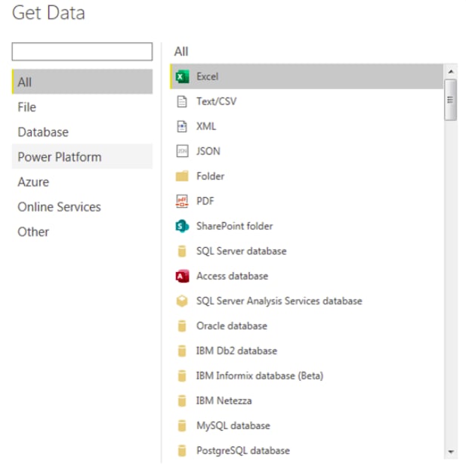
Task: Open the Online Services category
Action: click(x=82, y=207)
